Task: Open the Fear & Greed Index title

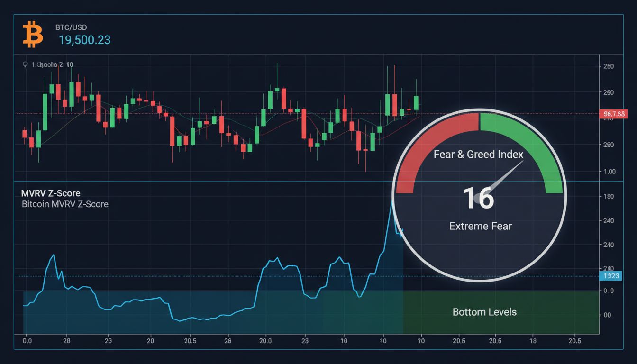Action: pos(479,155)
